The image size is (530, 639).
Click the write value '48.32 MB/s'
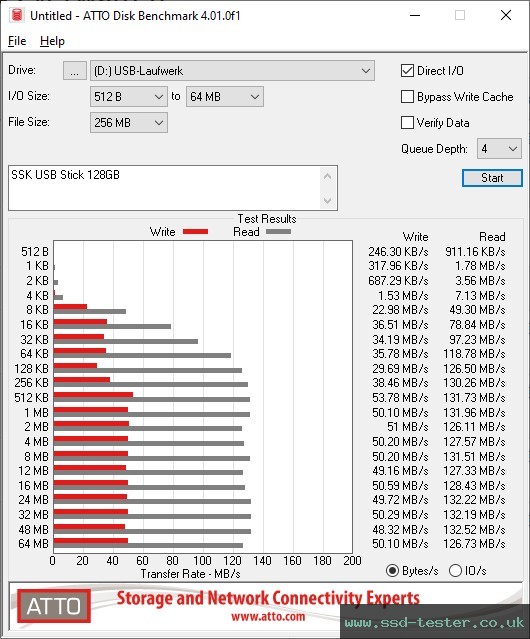(400, 530)
